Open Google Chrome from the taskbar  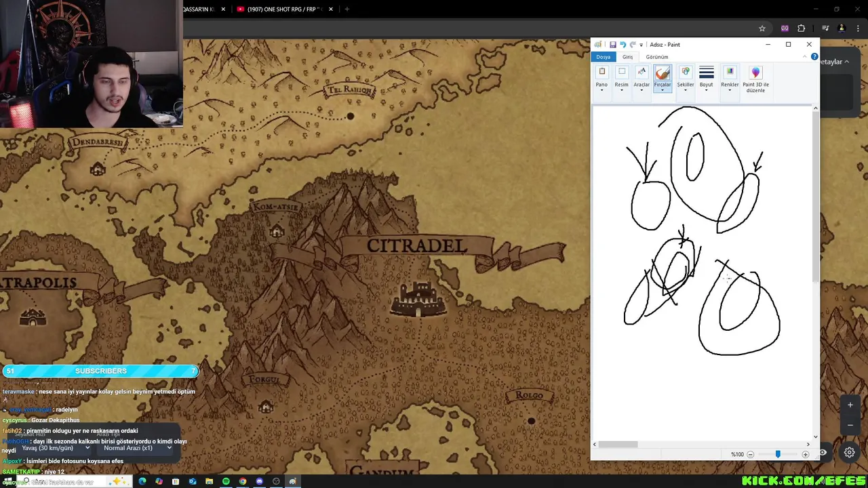coord(243,481)
